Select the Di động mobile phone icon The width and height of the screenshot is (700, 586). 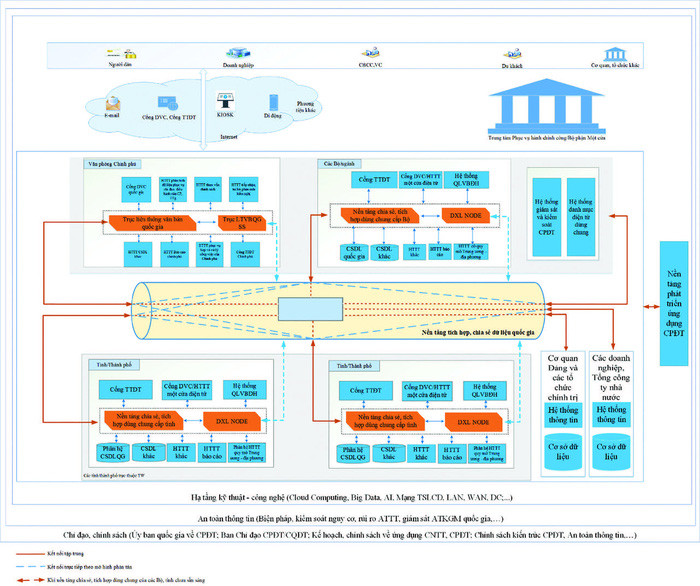(272, 101)
